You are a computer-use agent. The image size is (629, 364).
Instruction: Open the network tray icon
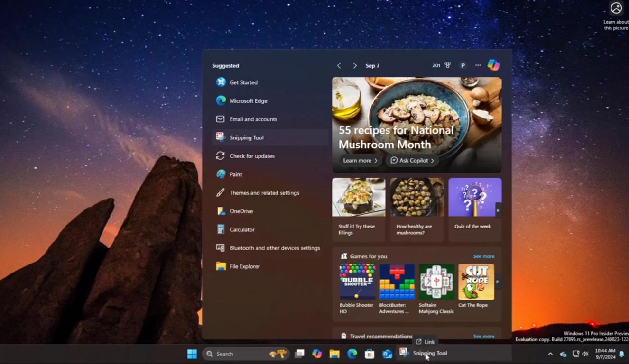pos(575,354)
